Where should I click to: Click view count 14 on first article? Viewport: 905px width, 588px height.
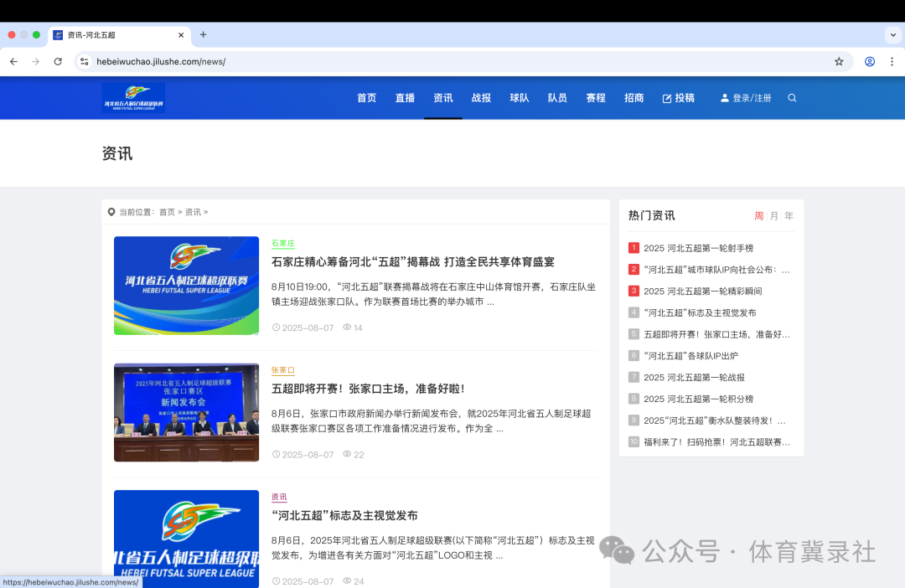[353, 328]
